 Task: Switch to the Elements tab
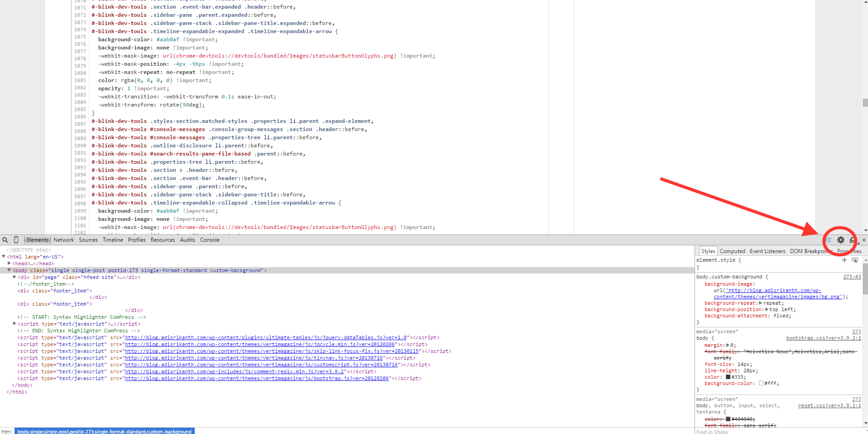click(37, 240)
